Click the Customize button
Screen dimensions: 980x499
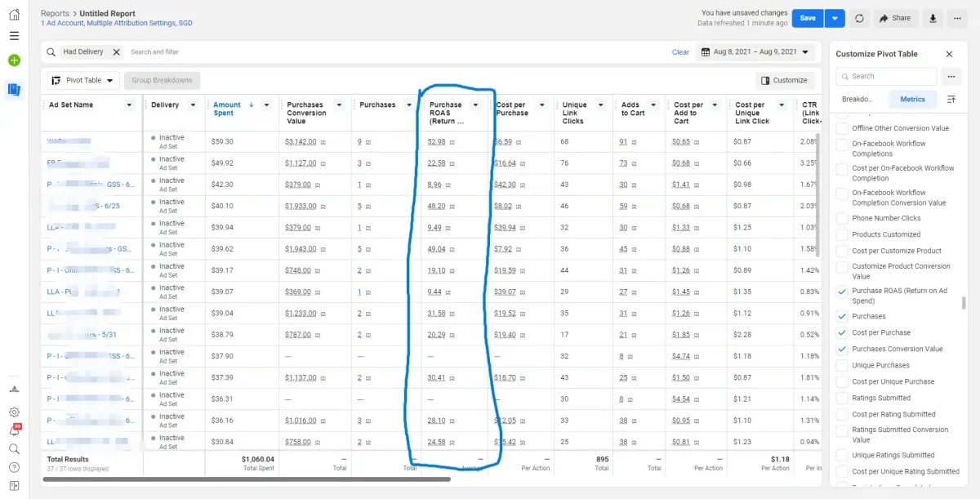(x=784, y=80)
